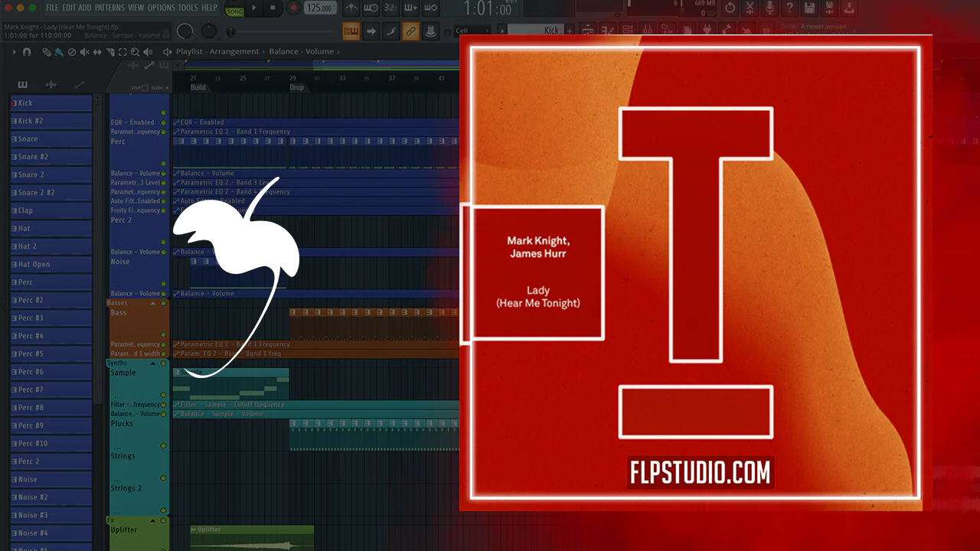Open the audio editor scissors icon
Image resolution: width=980 pixels, height=551 pixels.
click(750, 8)
